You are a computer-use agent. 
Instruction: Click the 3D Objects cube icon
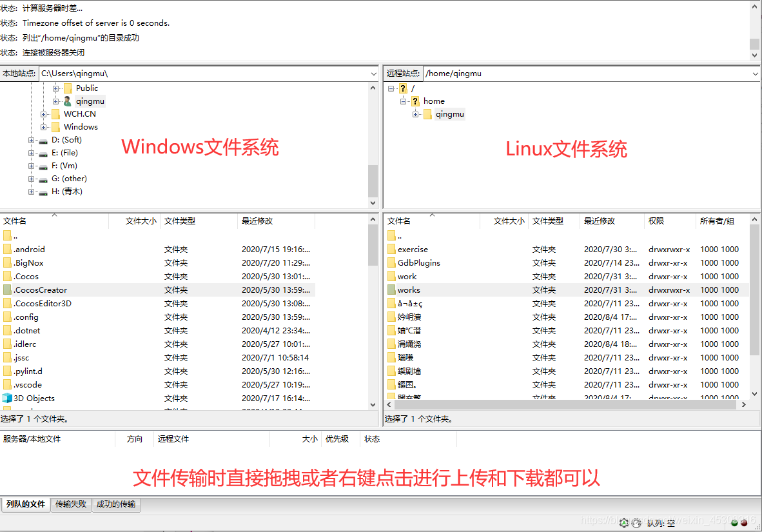click(x=7, y=398)
